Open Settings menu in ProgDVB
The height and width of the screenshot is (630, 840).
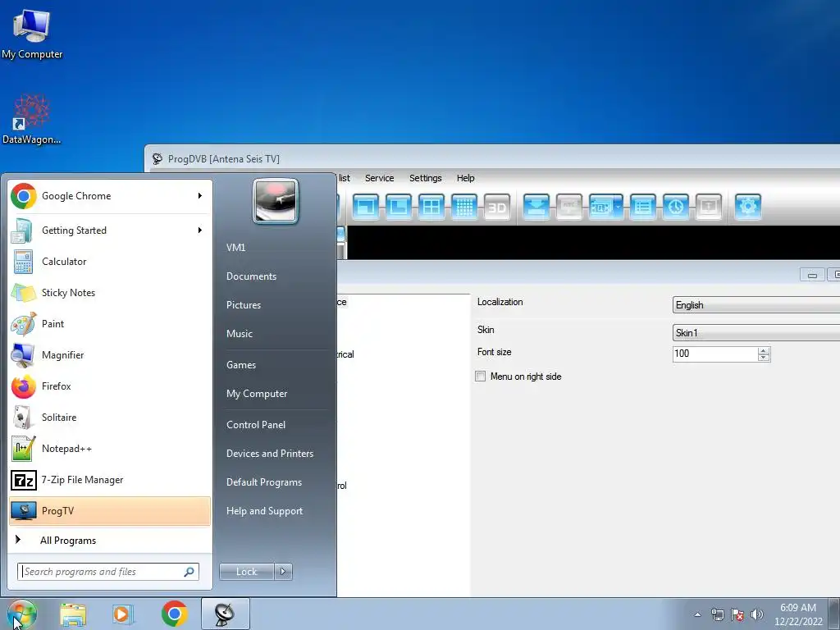[x=426, y=178]
